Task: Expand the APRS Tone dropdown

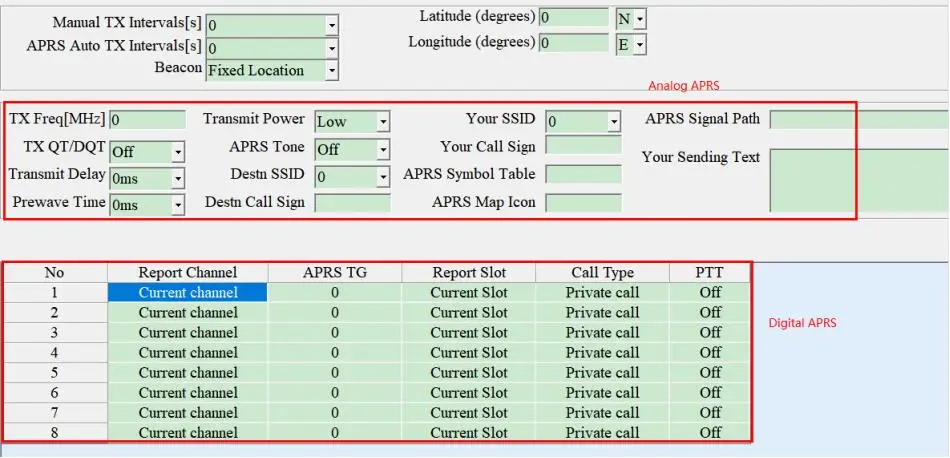Action: coord(382,149)
